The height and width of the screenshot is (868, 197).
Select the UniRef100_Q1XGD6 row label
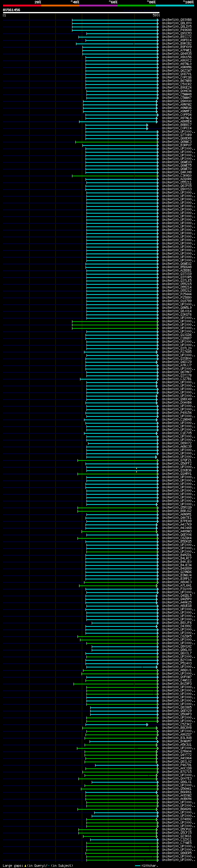click(177, 335)
